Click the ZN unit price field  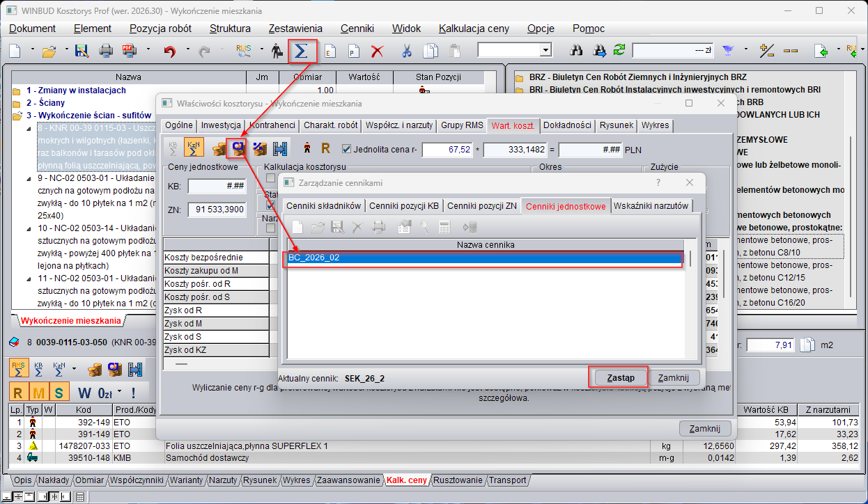pyautogui.click(x=217, y=210)
